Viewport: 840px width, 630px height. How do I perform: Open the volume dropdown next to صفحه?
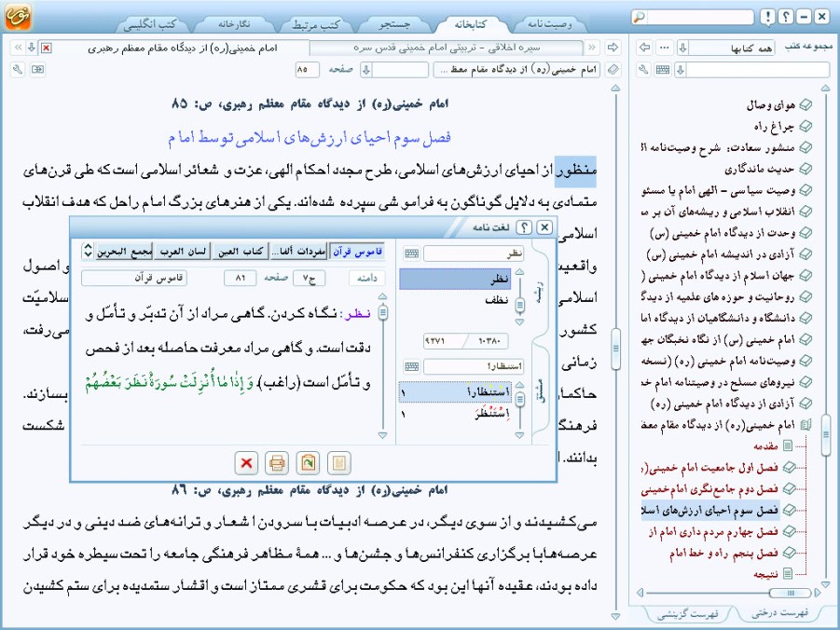pos(366,70)
